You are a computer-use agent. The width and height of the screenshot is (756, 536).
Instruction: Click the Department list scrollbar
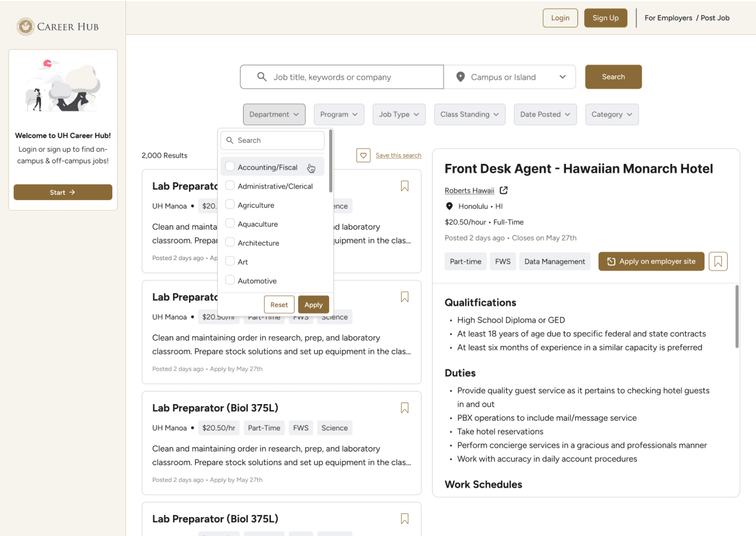pos(330,161)
